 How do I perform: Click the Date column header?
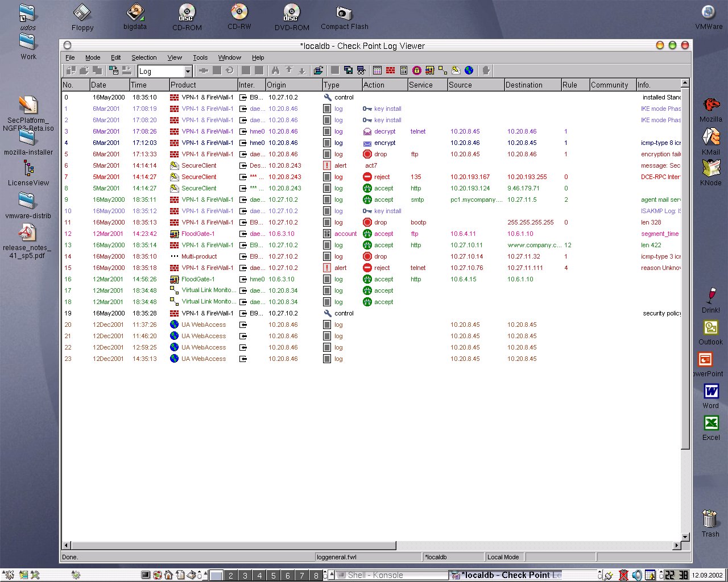tap(109, 85)
